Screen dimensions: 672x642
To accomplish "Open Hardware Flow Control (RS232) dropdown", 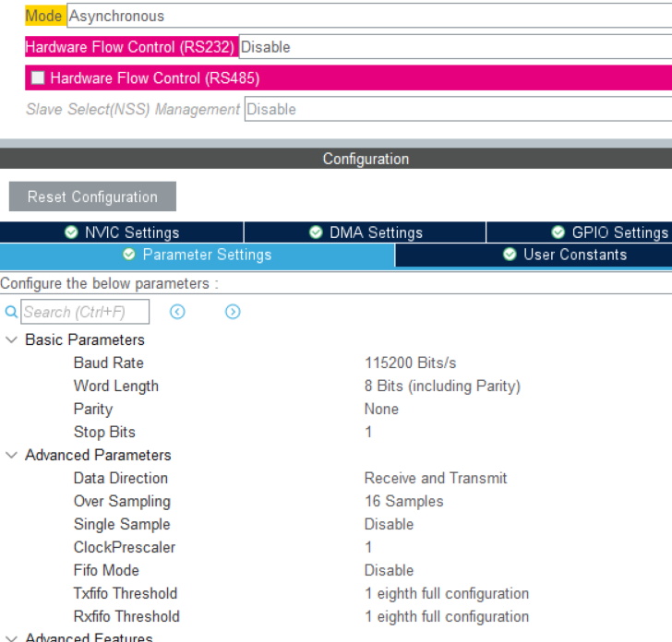I will click(x=455, y=47).
